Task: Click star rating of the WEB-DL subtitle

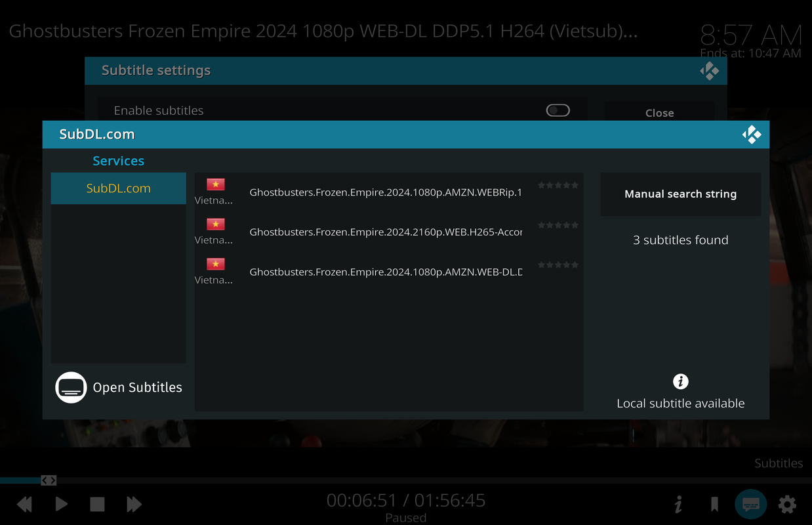Action: [558, 264]
